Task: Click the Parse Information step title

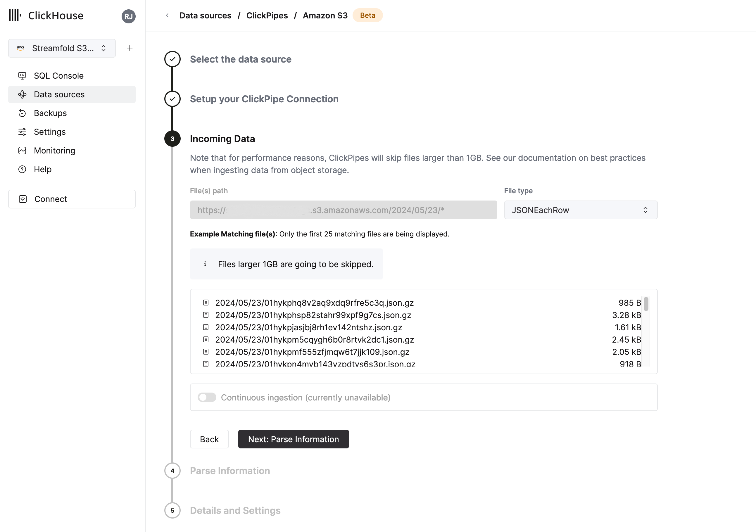Action: click(x=230, y=471)
